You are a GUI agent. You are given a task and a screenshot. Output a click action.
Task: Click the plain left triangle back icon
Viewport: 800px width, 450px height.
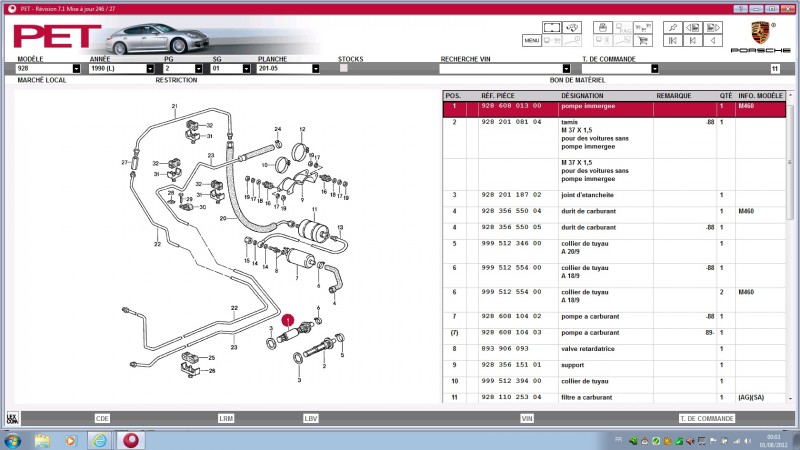pos(713,40)
